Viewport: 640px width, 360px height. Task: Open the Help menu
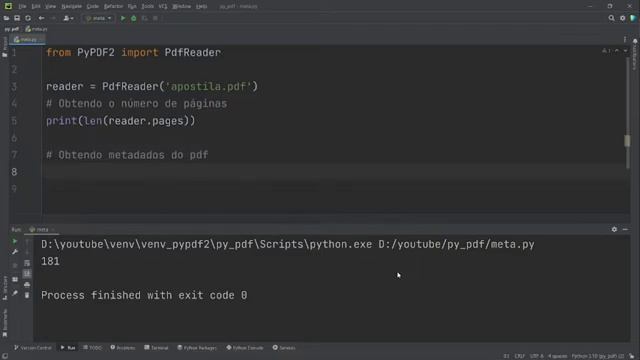(201, 7)
